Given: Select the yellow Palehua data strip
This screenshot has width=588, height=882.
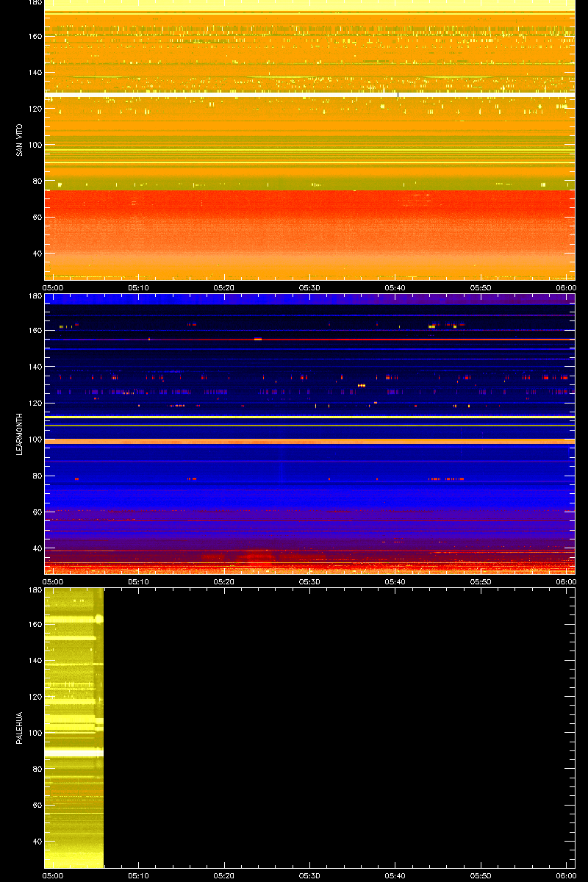Looking at the screenshot, I should (74, 728).
